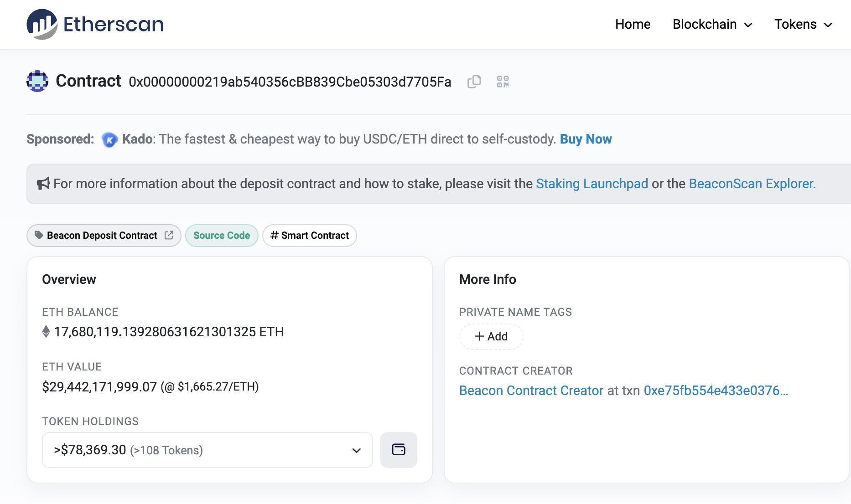
Task: Click the PRIVATE NAME TAGS label
Action: (515, 312)
